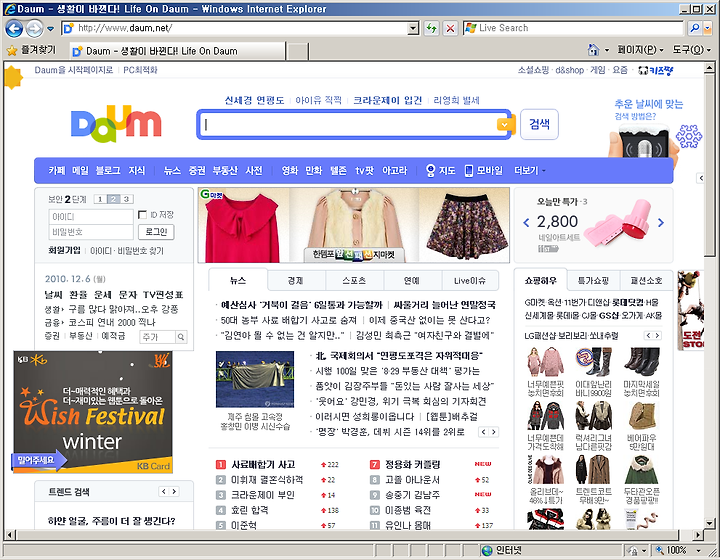The width and height of the screenshot is (720, 560).
Task: Click previous arrow in LG패션샵 shopping row
Action: pyautogui.click(x=648, y=336)
